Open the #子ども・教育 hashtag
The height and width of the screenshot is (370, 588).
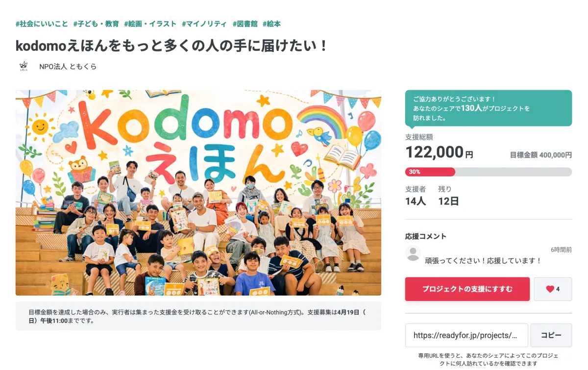[x=96, y=24]
